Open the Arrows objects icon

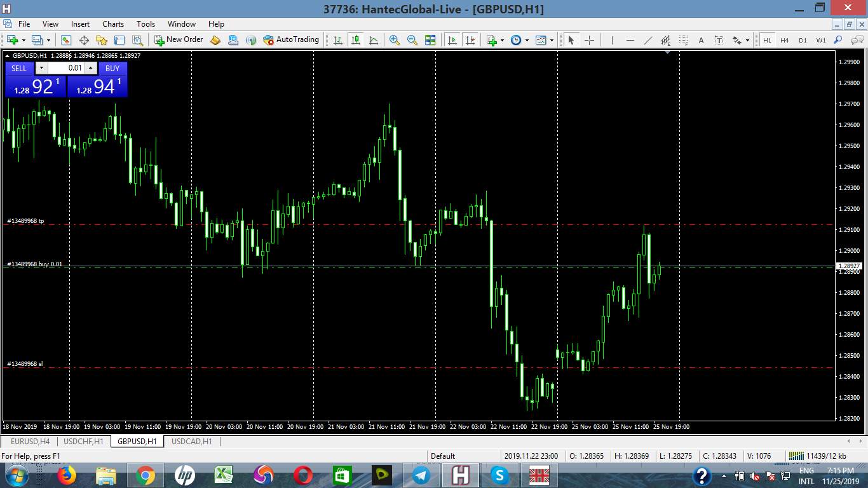(x=736, y=40)
